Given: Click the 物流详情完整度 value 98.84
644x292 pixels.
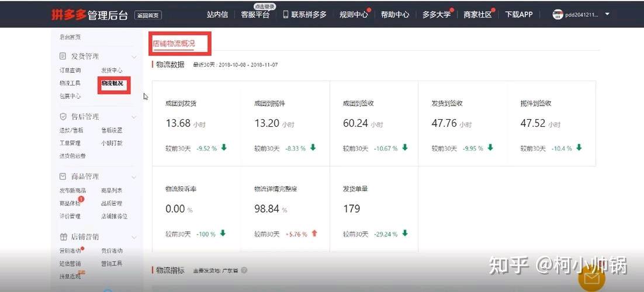Looking at the screenshot, I should (x=267, y=208).
